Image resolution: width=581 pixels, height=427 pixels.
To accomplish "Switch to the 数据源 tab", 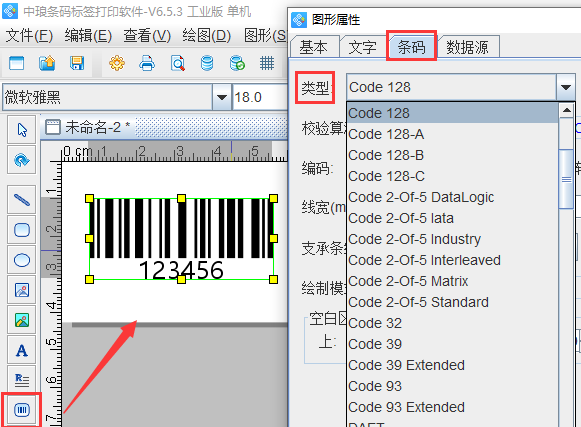I will (x=467, y=47).
